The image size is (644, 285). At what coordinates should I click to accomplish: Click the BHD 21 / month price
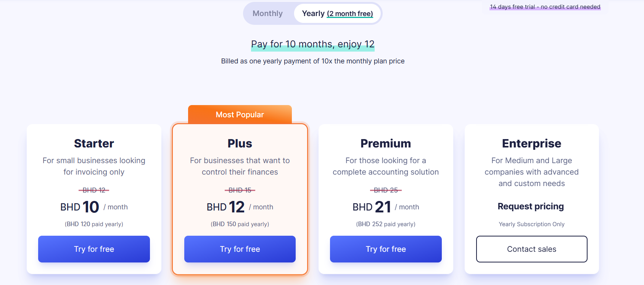tap(386, 207)
